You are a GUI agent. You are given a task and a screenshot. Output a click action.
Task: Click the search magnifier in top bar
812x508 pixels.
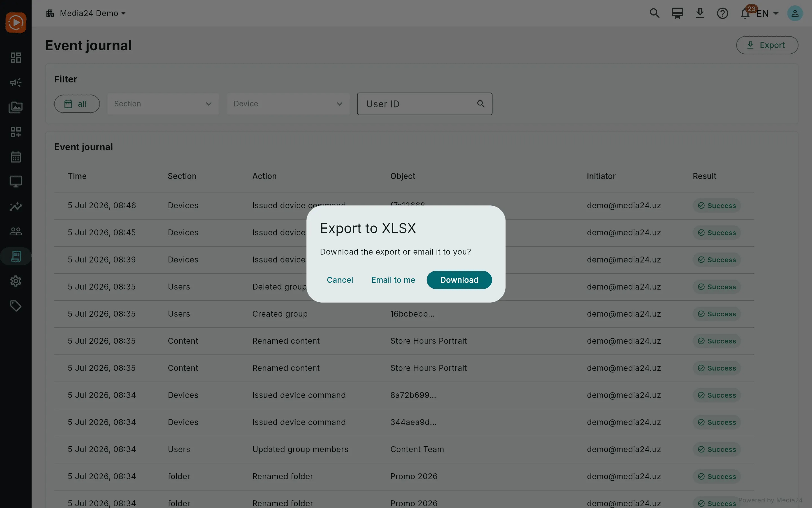coord(654,13)
